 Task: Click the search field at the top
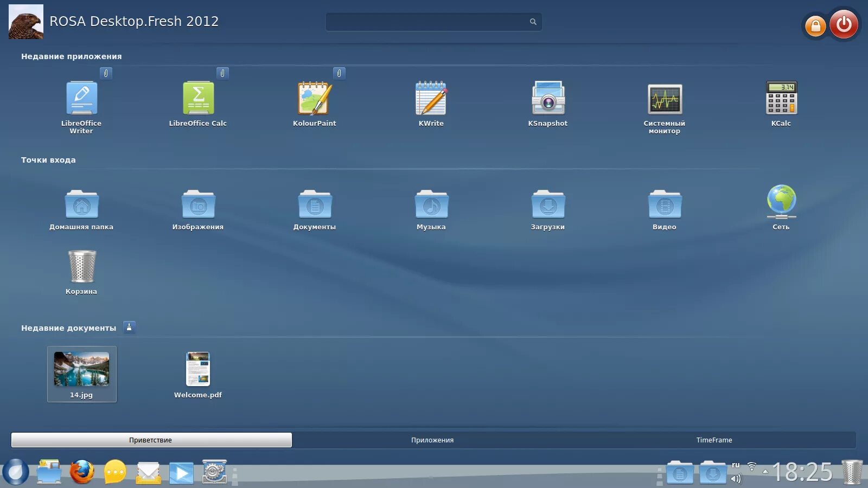[433, 22]
